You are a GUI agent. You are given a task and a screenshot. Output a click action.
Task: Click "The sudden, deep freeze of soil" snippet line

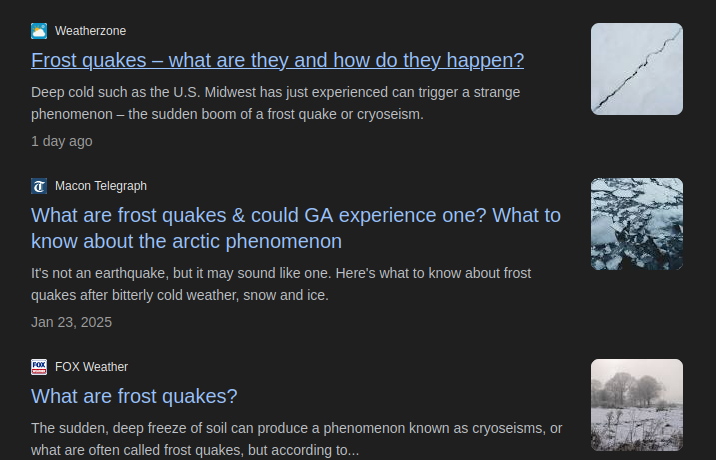tap(296, 428)
